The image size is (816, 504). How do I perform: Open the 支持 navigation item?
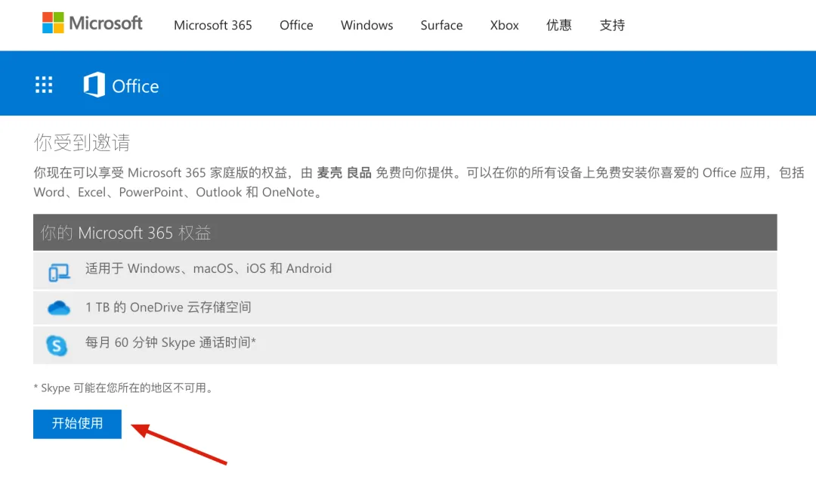click(612, 25)
